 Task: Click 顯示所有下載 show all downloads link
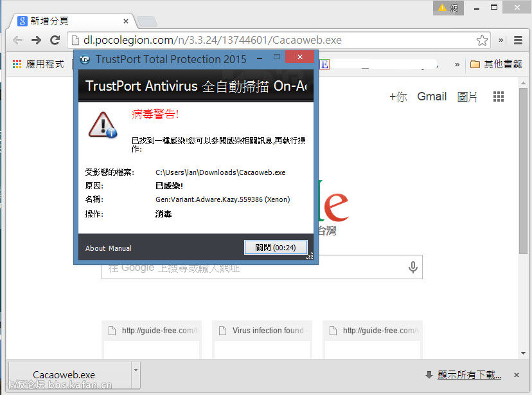pos(468,375)
